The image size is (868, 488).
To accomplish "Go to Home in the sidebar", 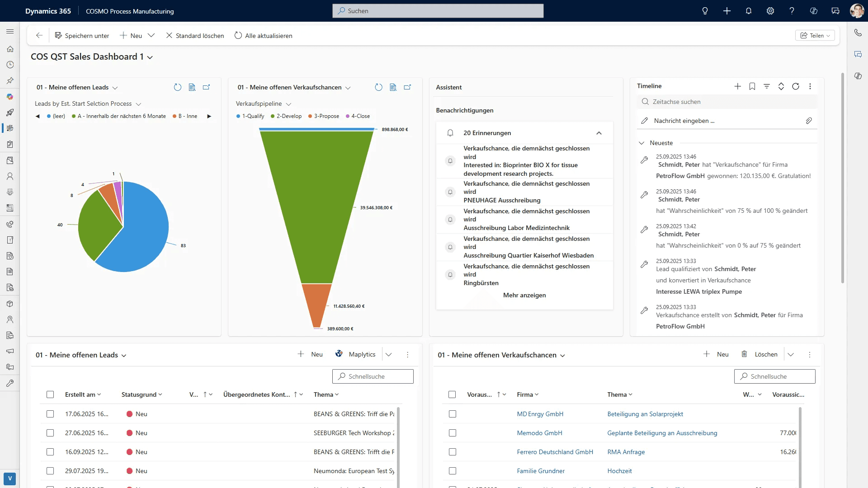I will pos(10,49).
